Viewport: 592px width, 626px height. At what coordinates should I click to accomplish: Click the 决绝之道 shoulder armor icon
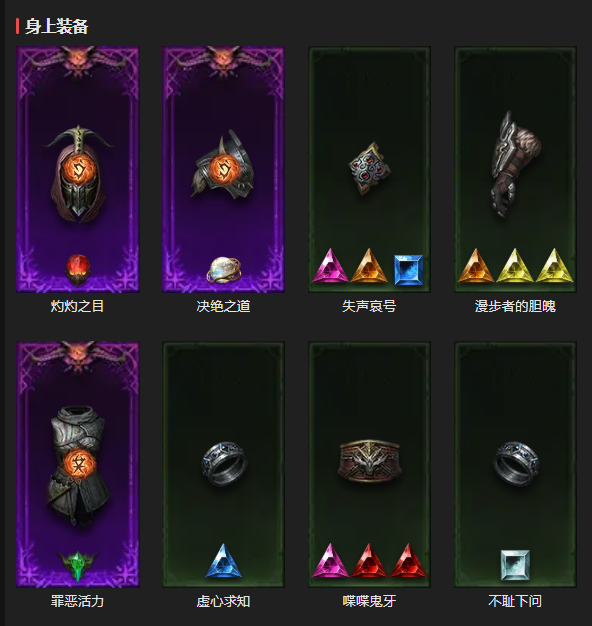[224, 166]
